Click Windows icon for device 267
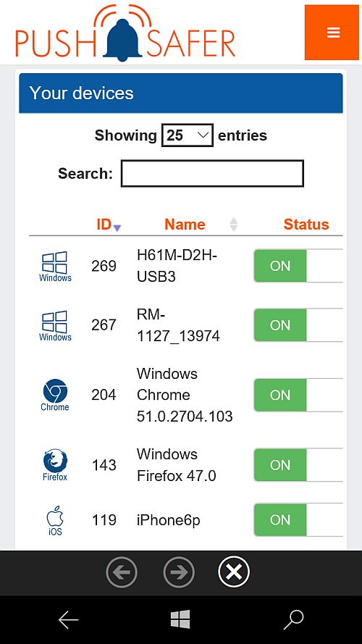This screenshot has height=644, width=362. point(56,326)
